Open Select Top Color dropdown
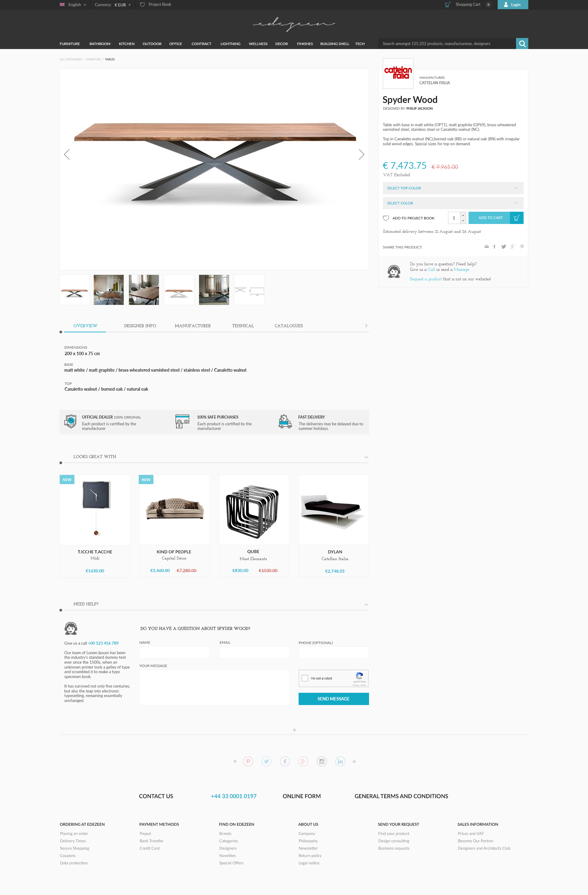 pyautogui.click(x=453, y=188)
